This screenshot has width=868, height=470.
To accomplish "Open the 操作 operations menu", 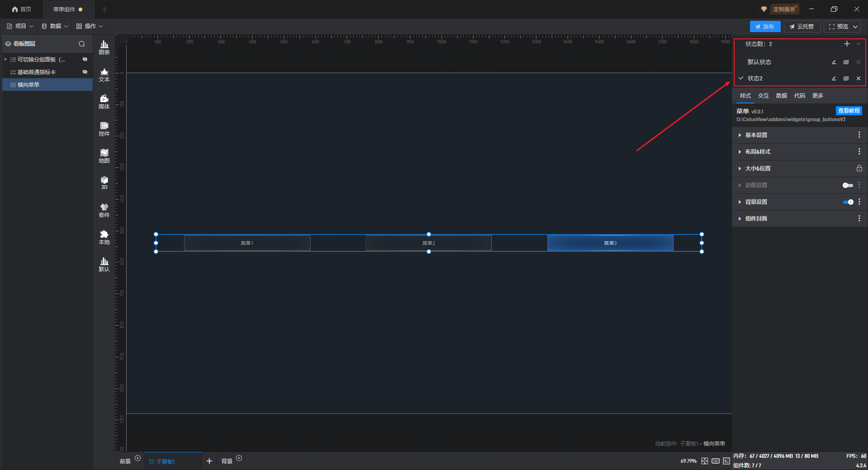I will pyautogui.click(x=90, y=26).
